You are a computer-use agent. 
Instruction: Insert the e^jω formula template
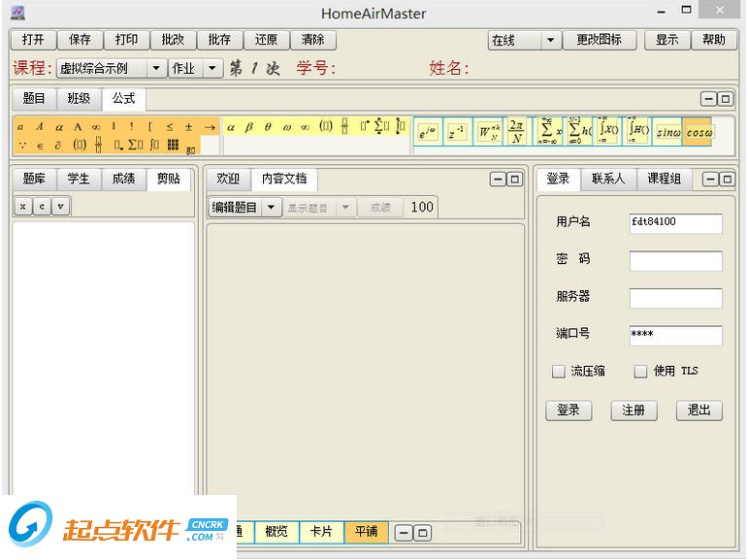pos(427,132)
